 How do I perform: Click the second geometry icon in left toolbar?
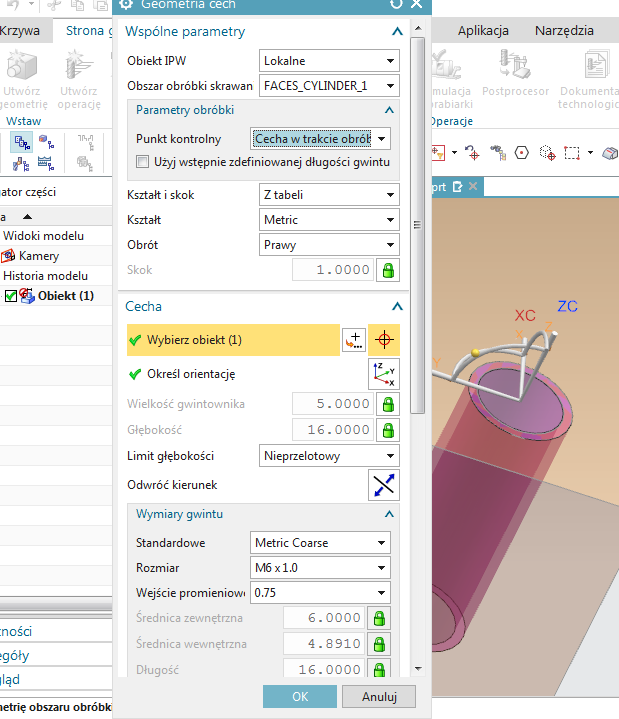pos(46,142)
